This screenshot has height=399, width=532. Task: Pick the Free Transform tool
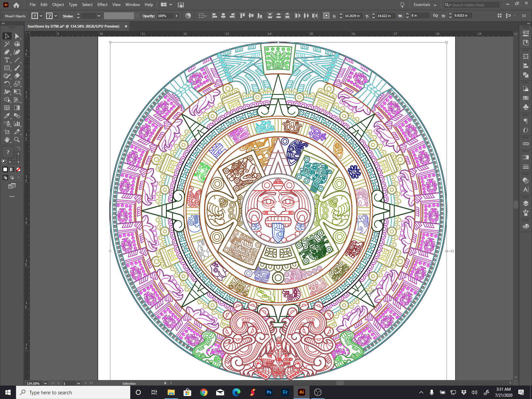pos(17,92)
